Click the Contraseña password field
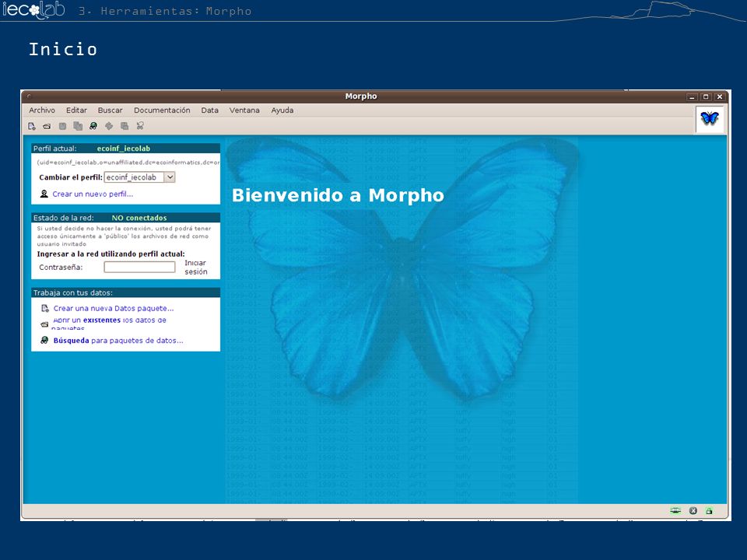Viewport: 747px width, 560px height. click(x=139, y=267)
